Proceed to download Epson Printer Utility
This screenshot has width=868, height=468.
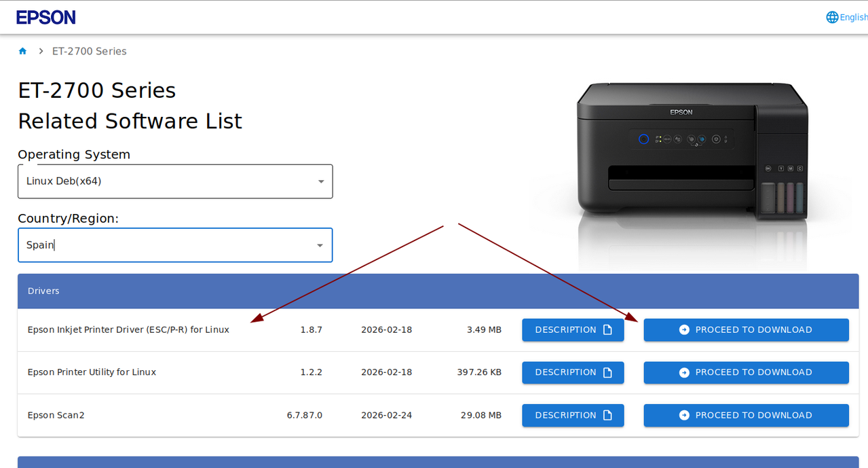pos(746,372)
